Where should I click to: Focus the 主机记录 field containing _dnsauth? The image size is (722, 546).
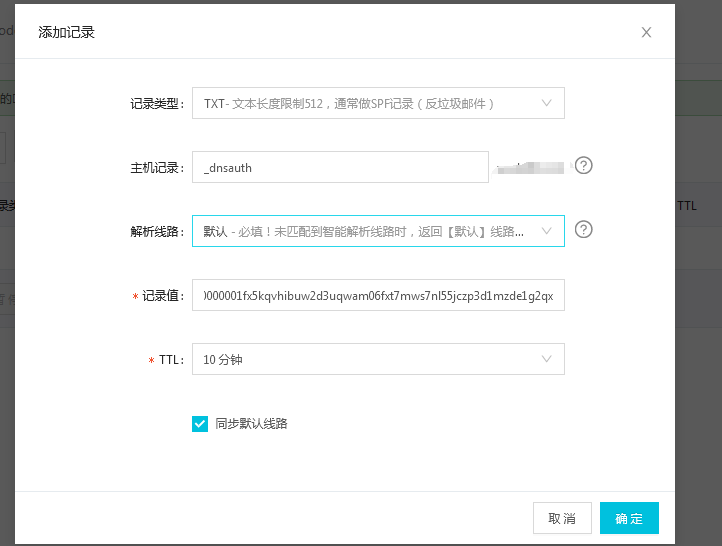pyautogui.click(x=340, y=168)
